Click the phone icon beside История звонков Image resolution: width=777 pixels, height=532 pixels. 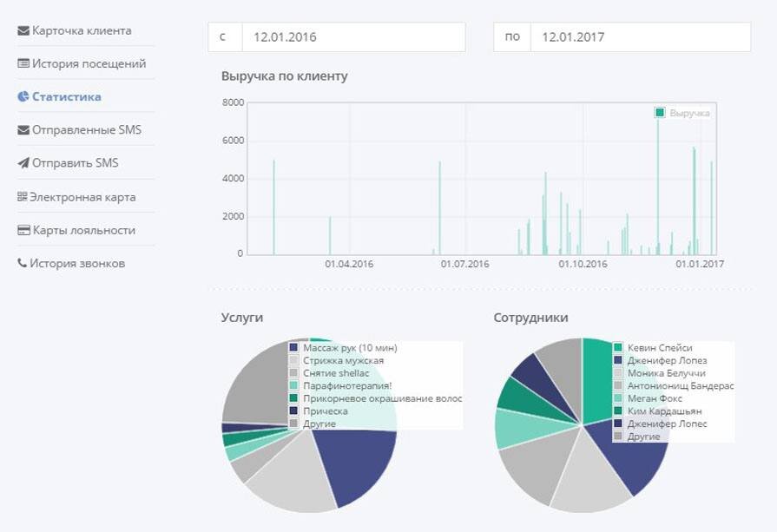point(22,263)
